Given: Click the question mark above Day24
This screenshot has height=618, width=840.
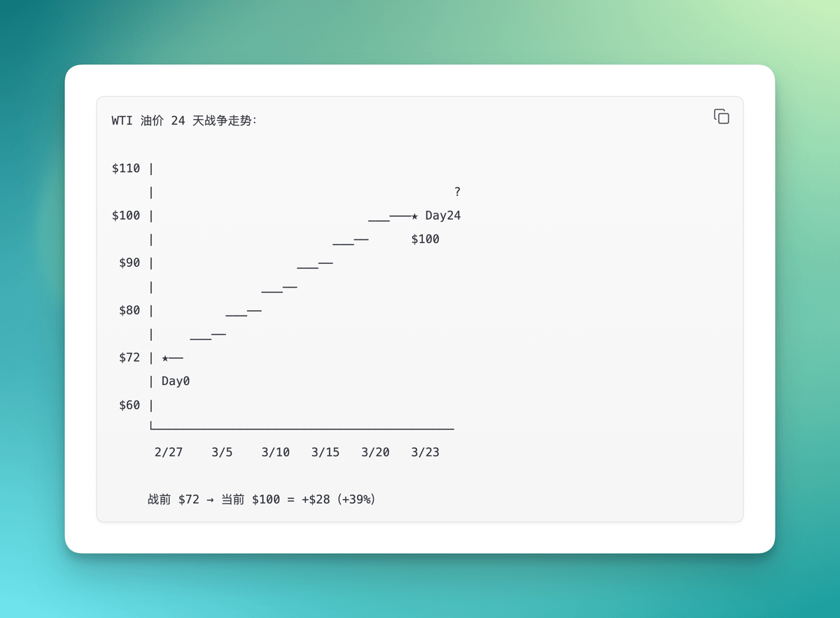Looking at the screenshot, I should [x=457, y=192].
